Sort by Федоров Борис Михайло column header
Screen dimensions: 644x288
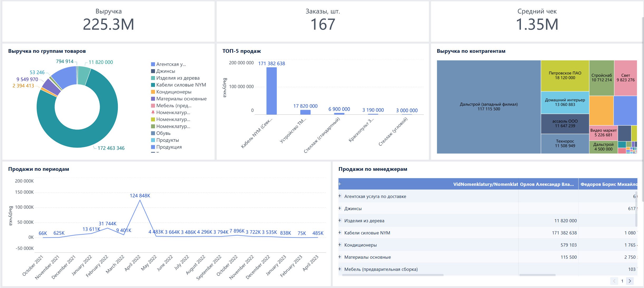tap(608, 184)
